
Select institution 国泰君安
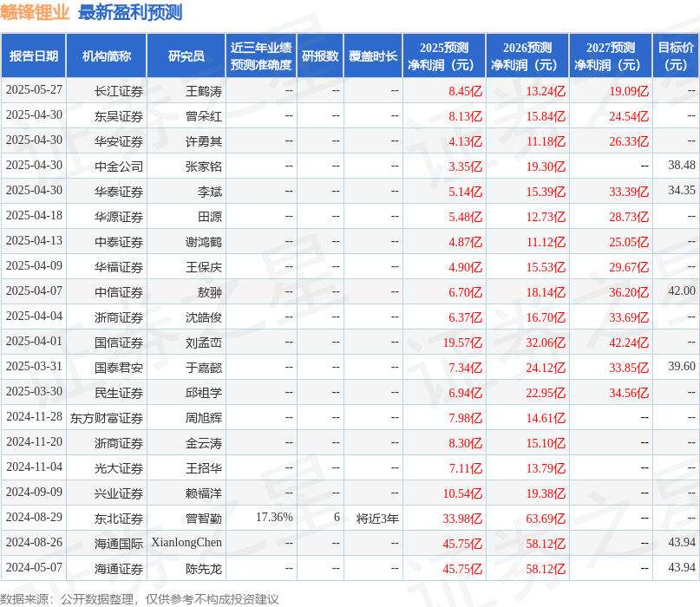pos(119,368)
